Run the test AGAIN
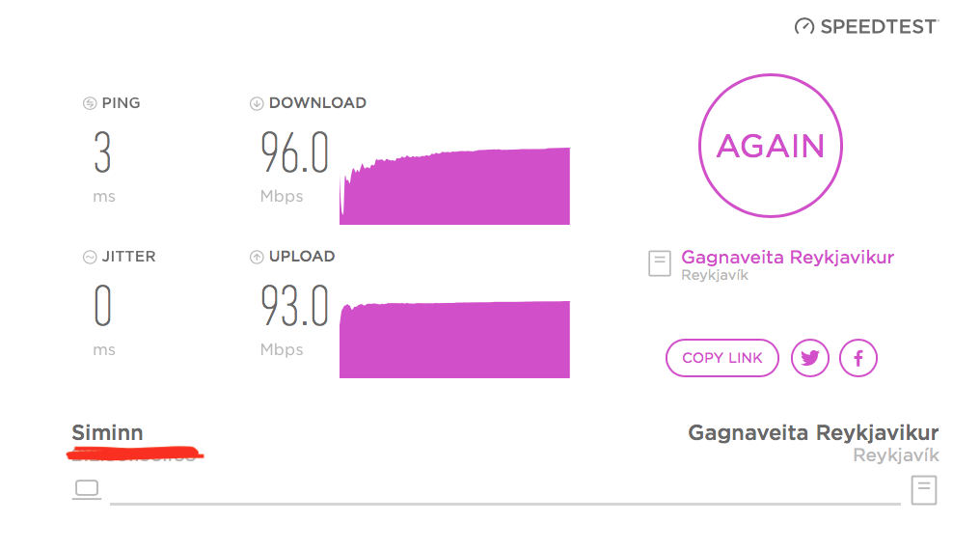The height and width of the screenshot is (550, 980). pyautogui.click(x=770, y=146)
